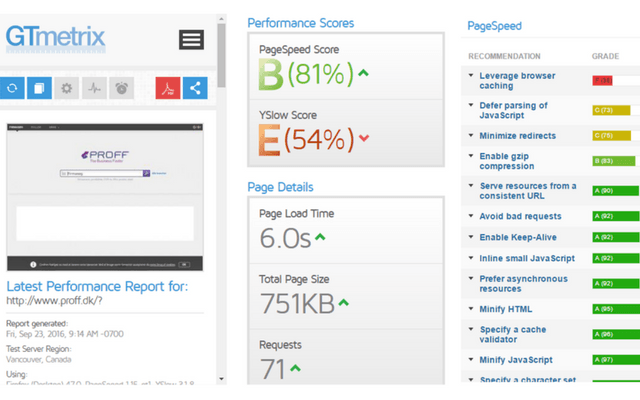
Task: Expand Inline small JavaScript arrow
Action: click(471, 258)
